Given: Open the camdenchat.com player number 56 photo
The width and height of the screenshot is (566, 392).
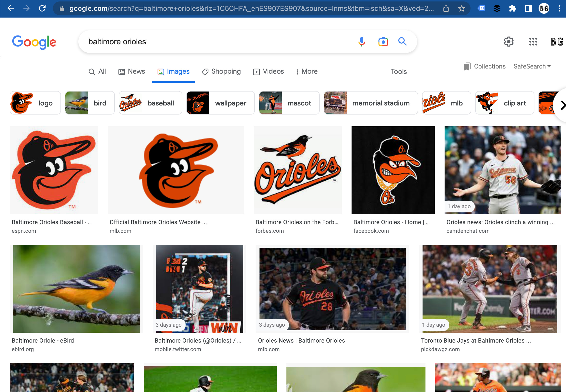Looking at the screenshot, I should pos(502,170).
